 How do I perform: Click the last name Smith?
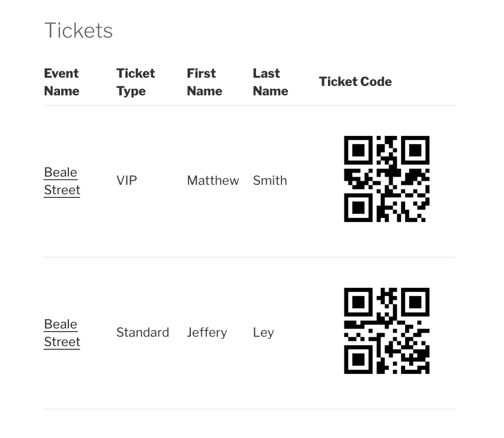coord(270,181)
